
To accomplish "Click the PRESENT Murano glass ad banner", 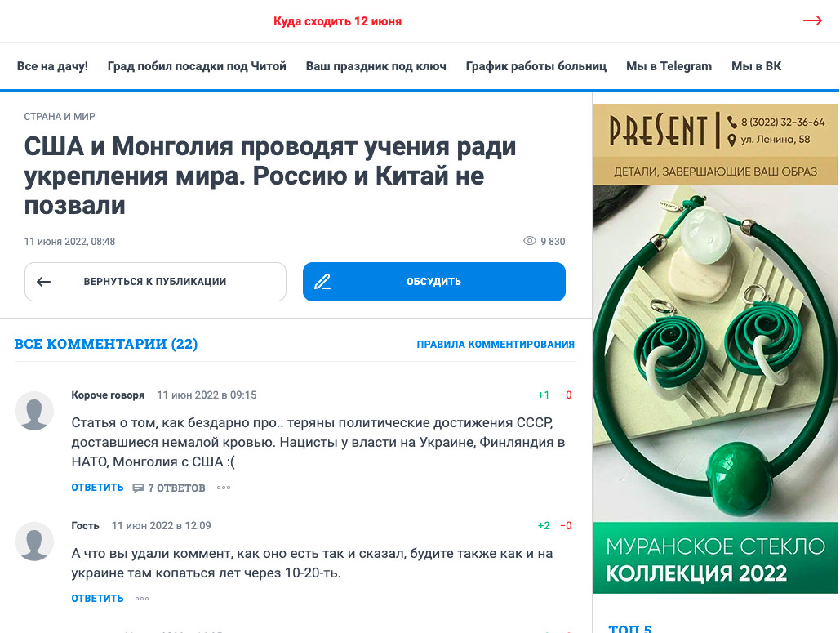I will pos(716,349).
